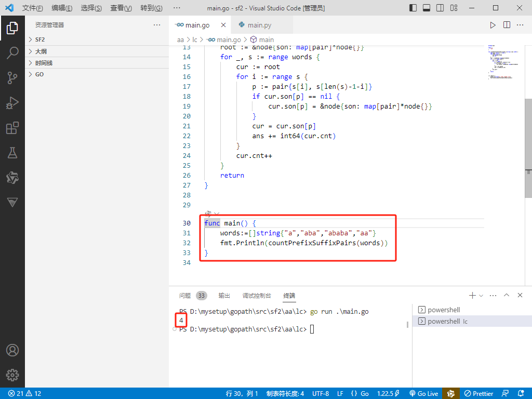
Task: Click Prettier status bar item
Action: pyautogui.click(x=478, y=393)
